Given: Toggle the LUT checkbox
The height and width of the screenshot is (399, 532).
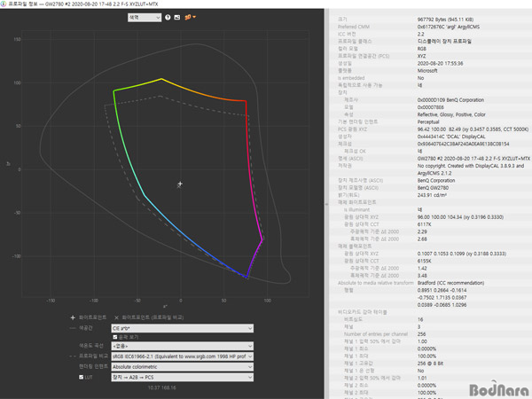Looking at the screenshot, I should (81, 377).
